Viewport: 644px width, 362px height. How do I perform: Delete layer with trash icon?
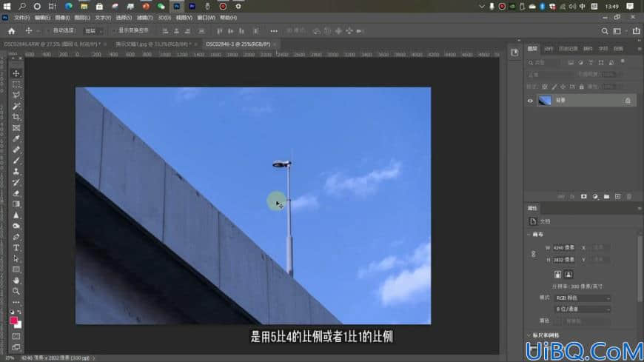[x=628, y=197]
